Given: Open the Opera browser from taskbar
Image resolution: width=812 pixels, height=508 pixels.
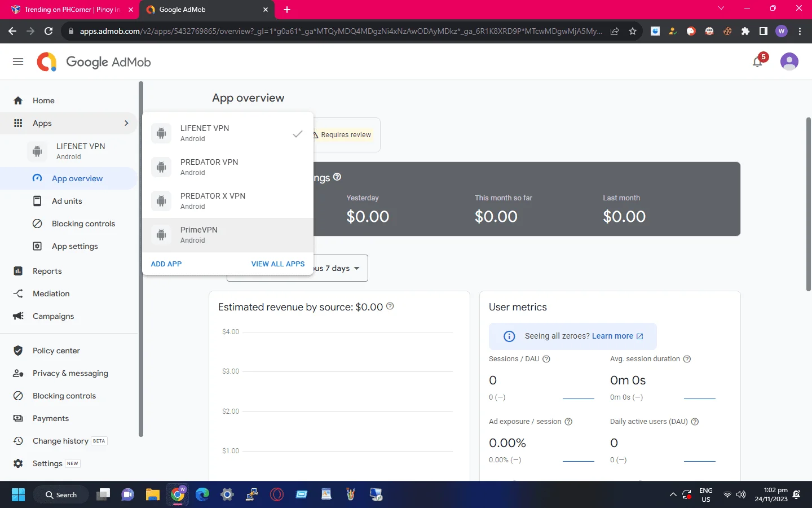Looking at the screenshot, I should [x=276, y=494].
